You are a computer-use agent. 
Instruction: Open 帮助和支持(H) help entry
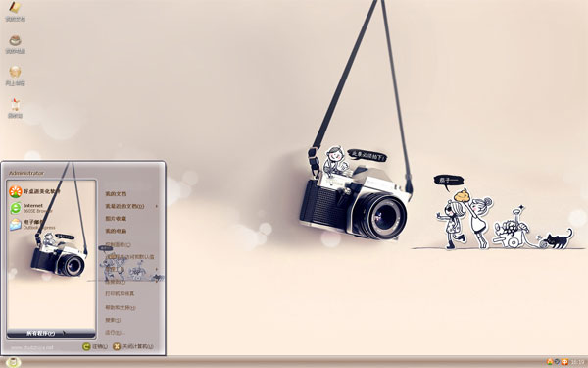[x=120, y=307]
